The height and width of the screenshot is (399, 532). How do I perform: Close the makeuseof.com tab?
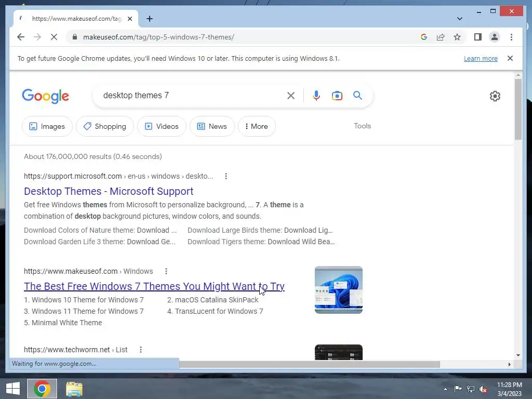coord(129,19)
